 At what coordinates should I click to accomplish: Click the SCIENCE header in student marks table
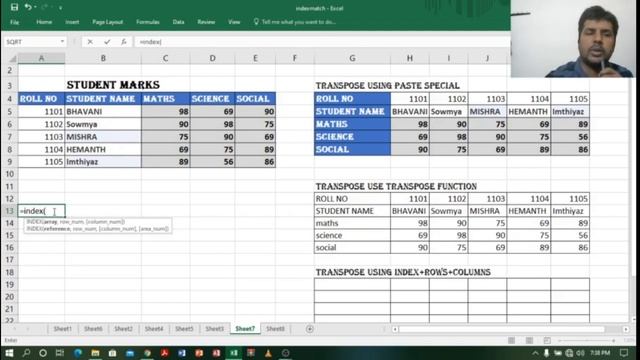(212, 99)
